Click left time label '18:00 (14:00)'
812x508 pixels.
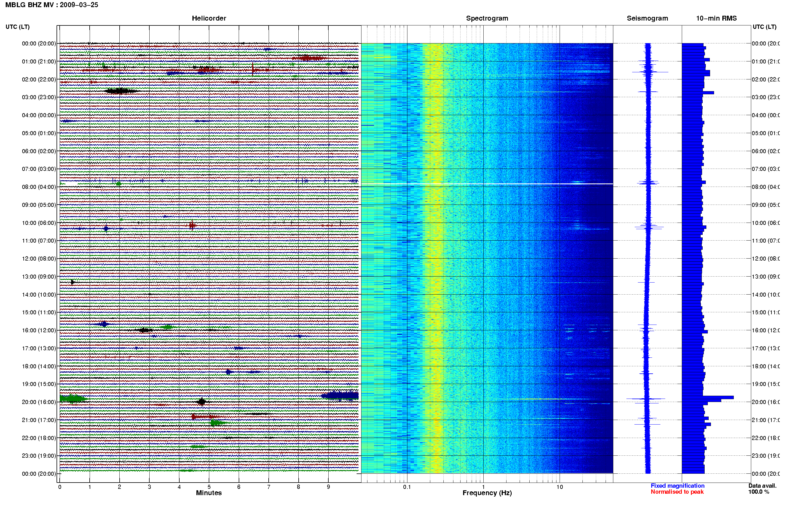click(39, 366)
